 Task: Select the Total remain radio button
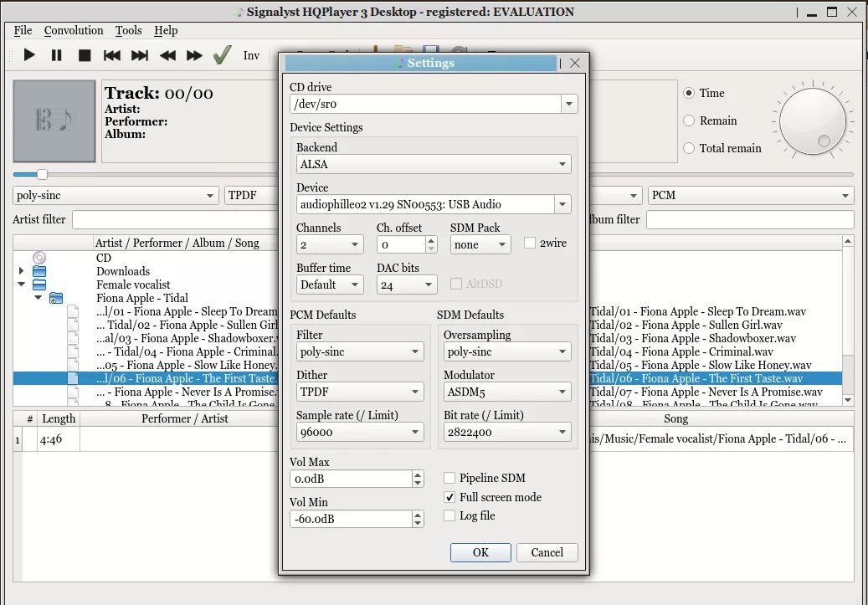pos(689,148)
